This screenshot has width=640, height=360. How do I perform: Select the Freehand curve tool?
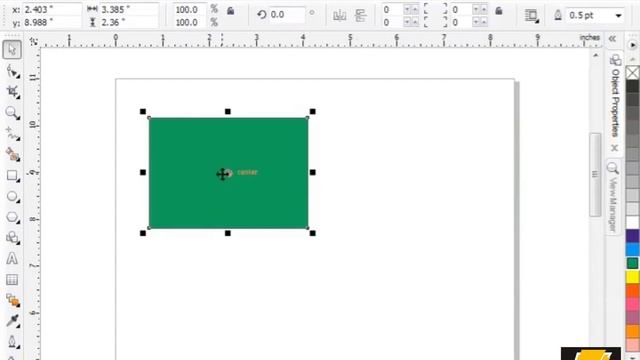[12, 133]
